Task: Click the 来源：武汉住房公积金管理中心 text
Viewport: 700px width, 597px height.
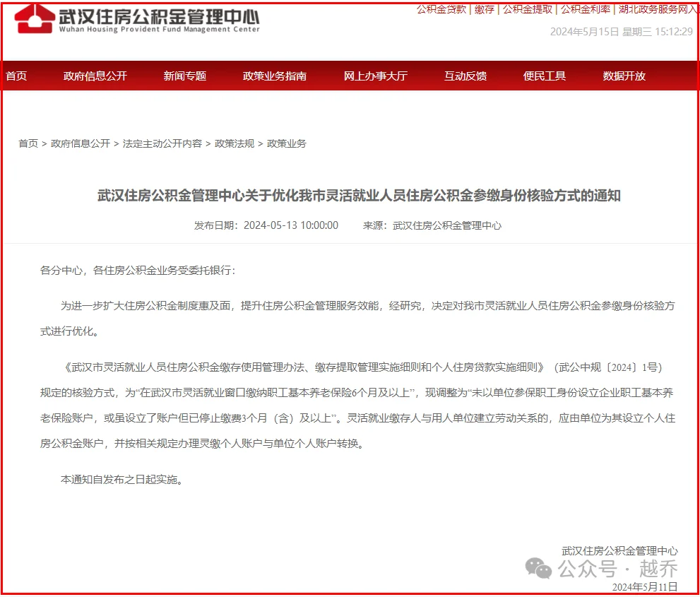Action: [432, 225]
